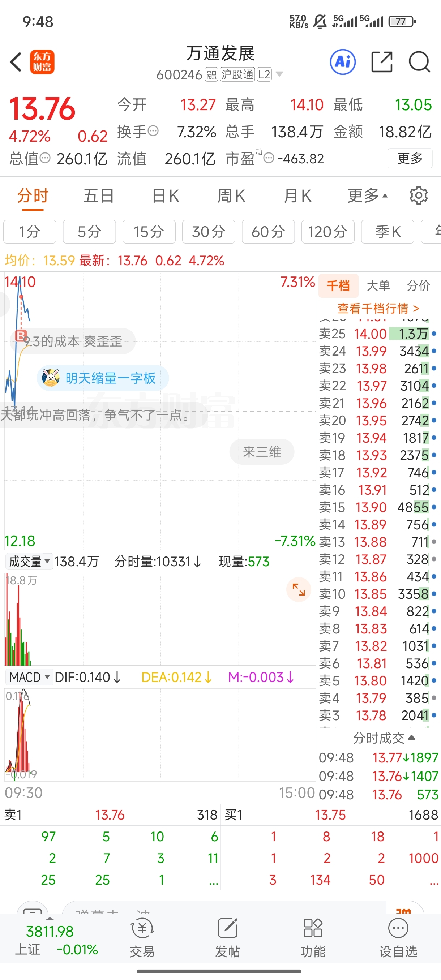Open the Ai assistant icon

pyautogui.click(x=343, y=62)
